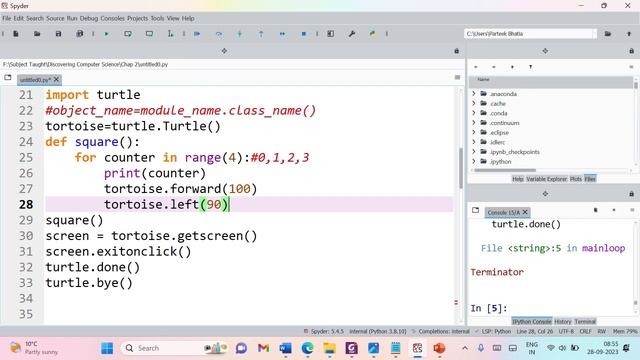Close the Console 15/A tab
The image size is (640, 360).
pos(525,212)
